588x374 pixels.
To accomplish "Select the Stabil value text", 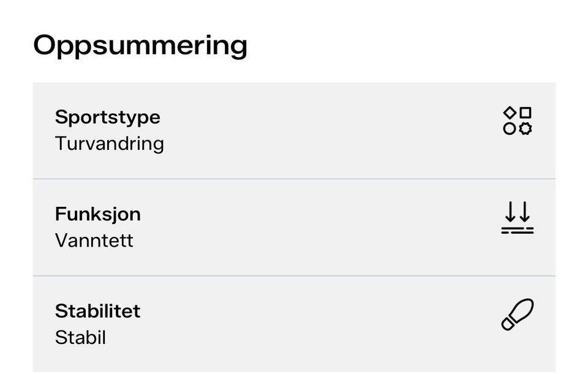I will (x=81, y=338).
